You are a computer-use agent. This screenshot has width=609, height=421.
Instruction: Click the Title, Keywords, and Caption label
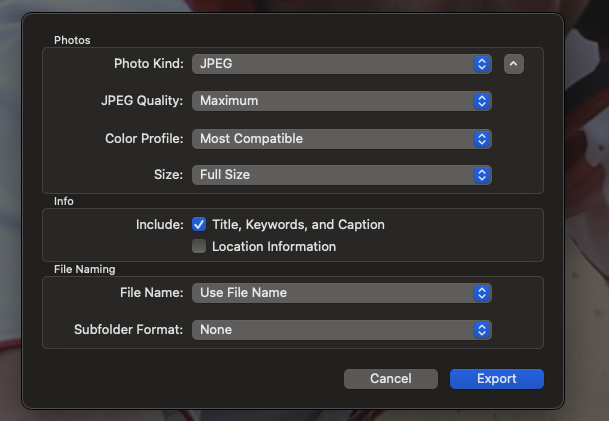coord(298,225)
